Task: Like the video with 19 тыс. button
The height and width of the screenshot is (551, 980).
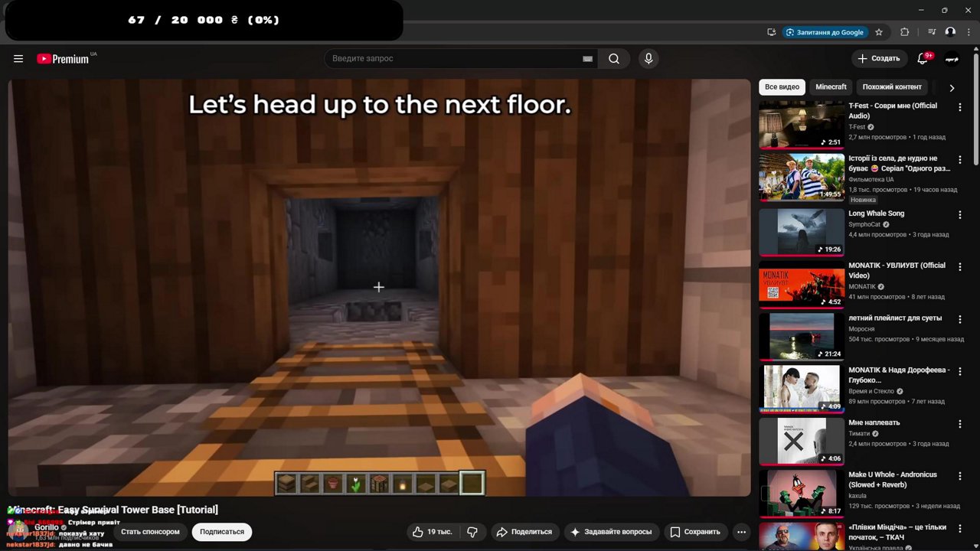Action: point(432,532)
